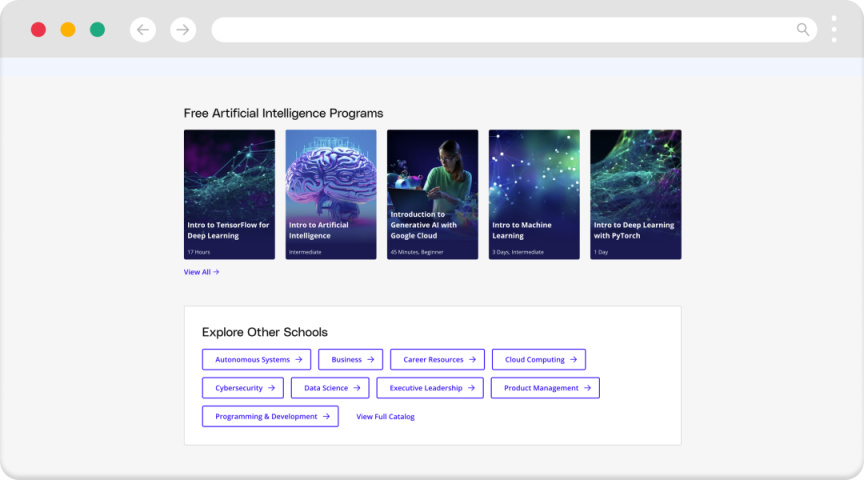Screen dimensions: 864x480
Task: Open the Cloud Computing school
Action: [x=538, y=360]
